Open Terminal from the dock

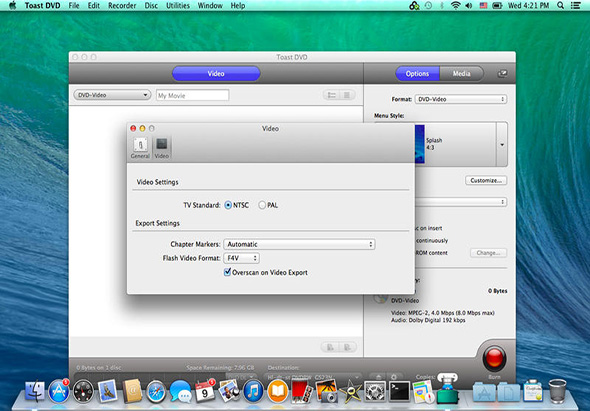399,391
